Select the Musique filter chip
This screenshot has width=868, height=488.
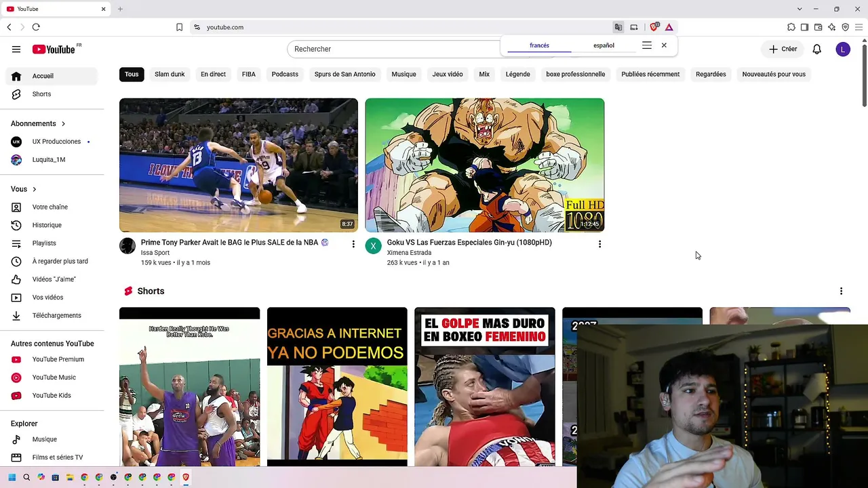coord(403,74)
